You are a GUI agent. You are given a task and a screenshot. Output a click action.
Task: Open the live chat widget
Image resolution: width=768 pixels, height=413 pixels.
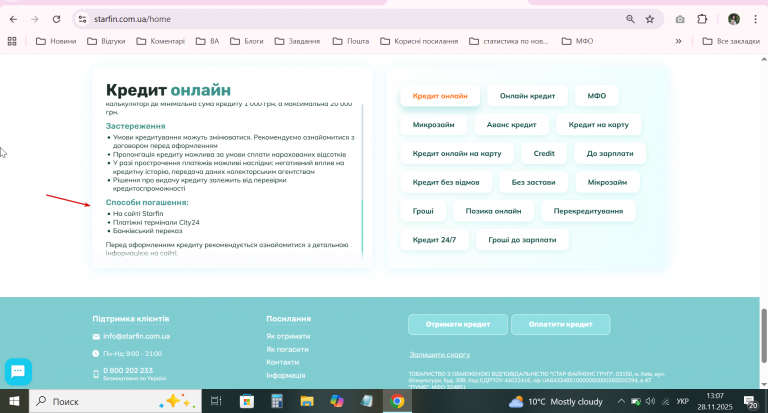pos(18,371)
